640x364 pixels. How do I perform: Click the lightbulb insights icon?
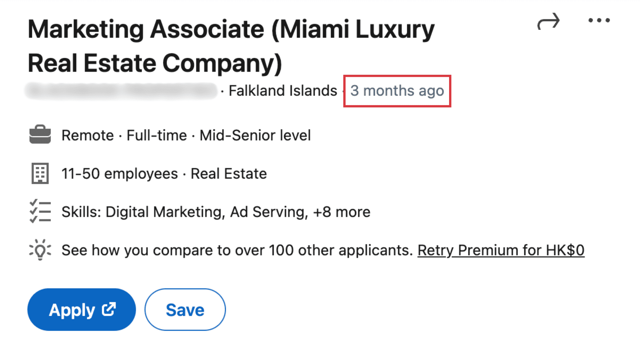coord(40,250)
